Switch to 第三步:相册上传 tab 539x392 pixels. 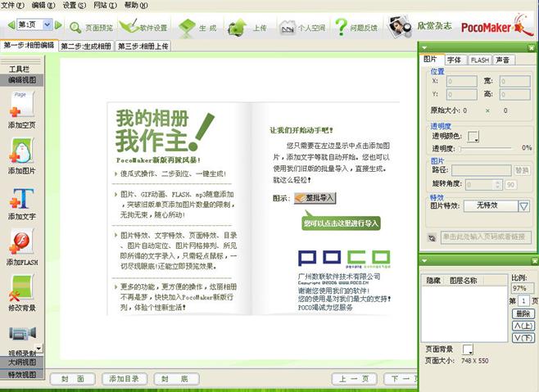pos(143,46)
